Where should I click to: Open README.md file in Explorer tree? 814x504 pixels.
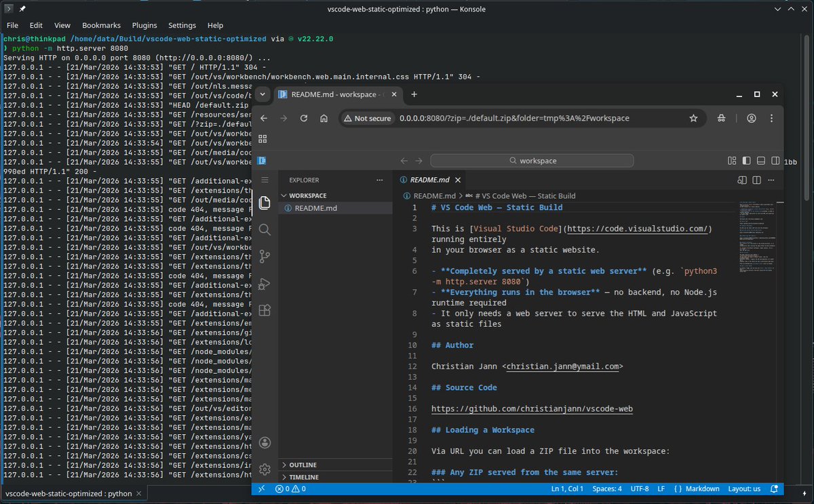click(336, 208)
